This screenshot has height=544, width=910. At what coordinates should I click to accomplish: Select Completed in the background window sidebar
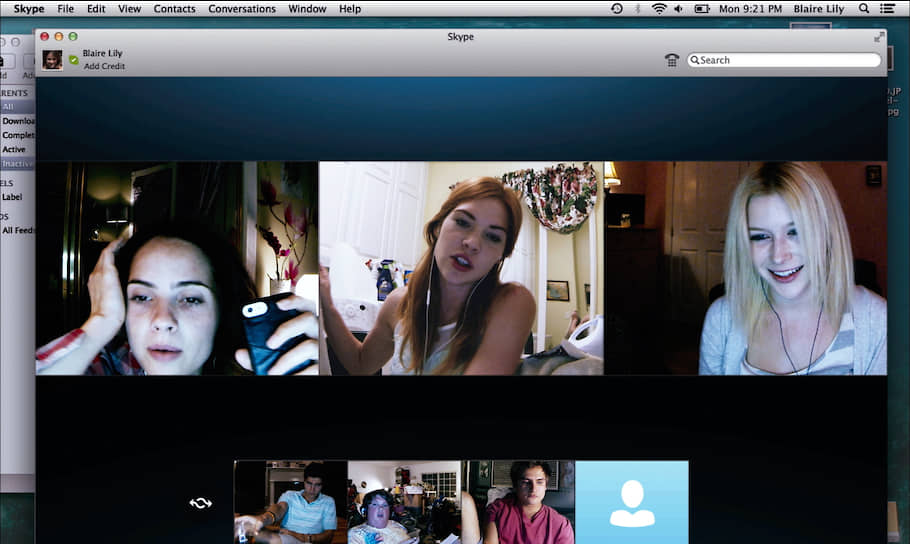coord(17,135)
